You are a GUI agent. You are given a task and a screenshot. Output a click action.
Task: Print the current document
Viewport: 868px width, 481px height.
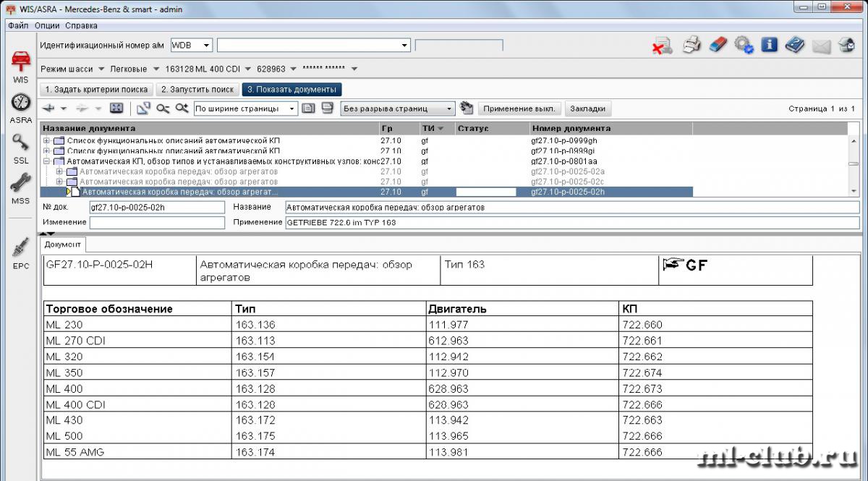tap(692, 45)
